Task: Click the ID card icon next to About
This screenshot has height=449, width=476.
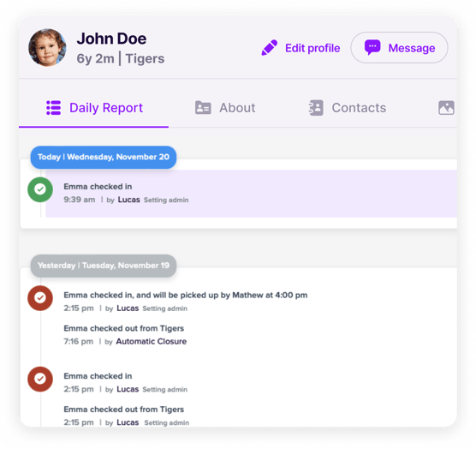Action: coord(203,108)
